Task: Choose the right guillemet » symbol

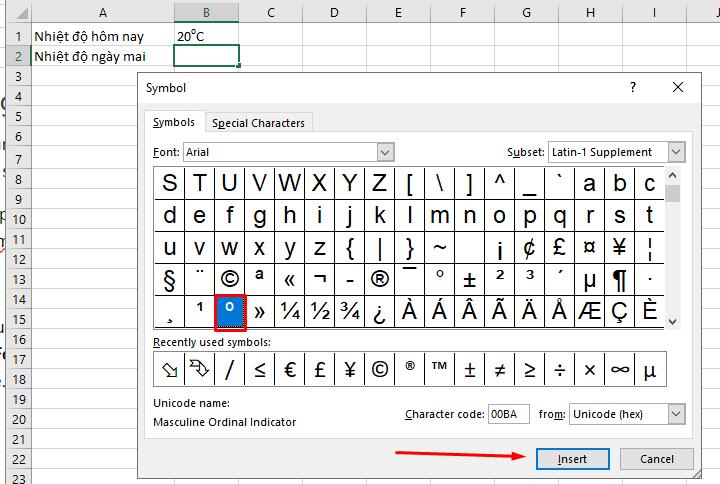Action: tap(259, 312)
